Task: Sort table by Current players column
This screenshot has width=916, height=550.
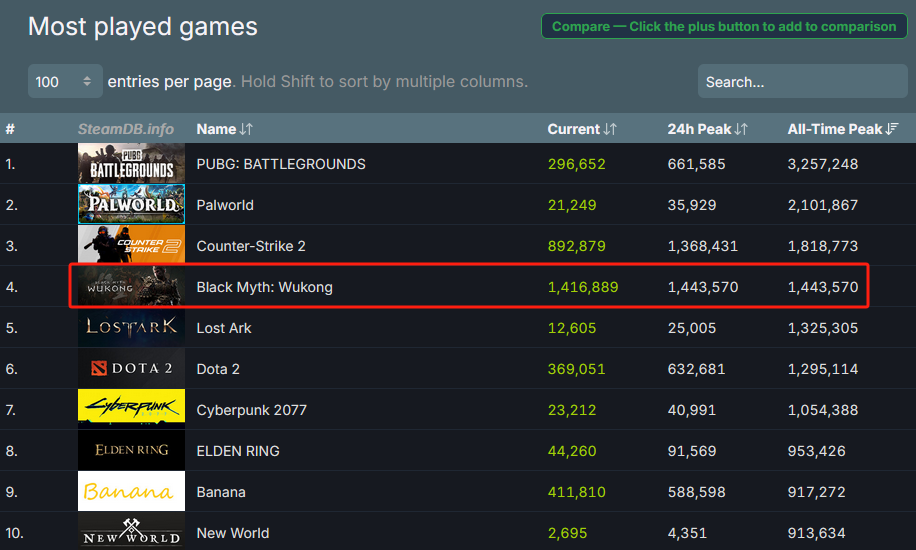Action: 582,129
